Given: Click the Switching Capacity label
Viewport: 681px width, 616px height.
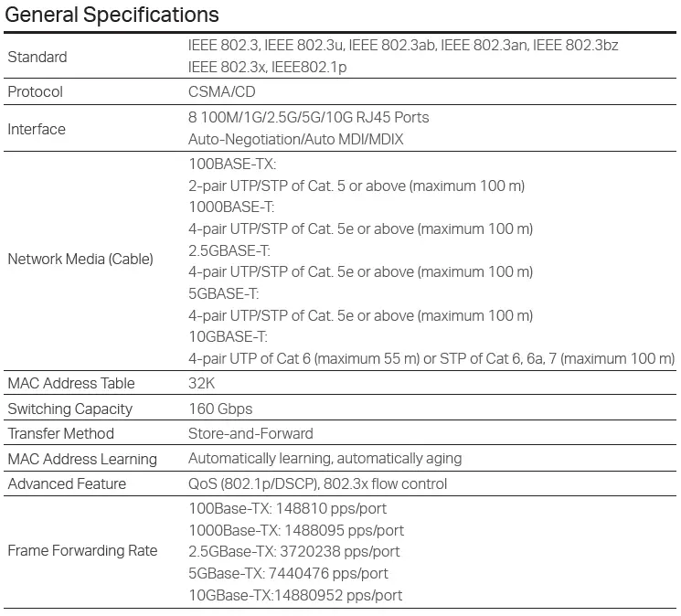Looking at the screenshot, I should pyautogui.click(x=70, y=409).
